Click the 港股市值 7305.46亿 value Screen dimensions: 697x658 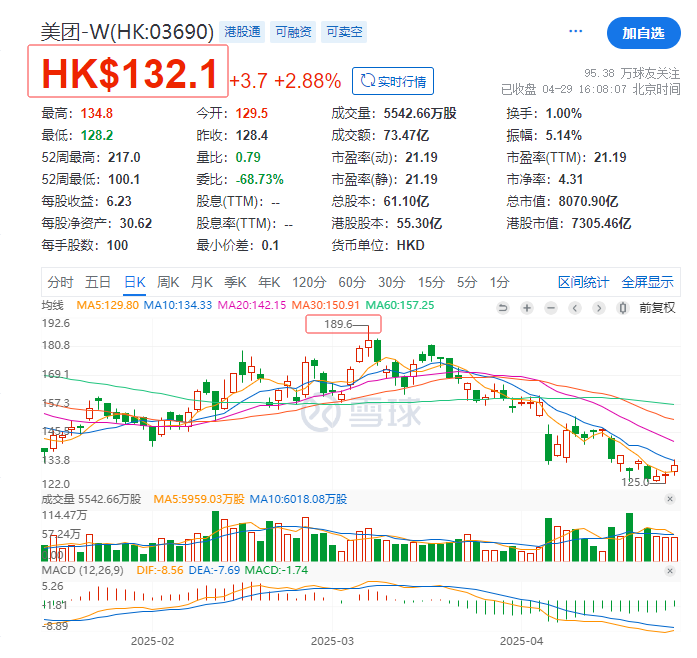(x=601, y=223)
